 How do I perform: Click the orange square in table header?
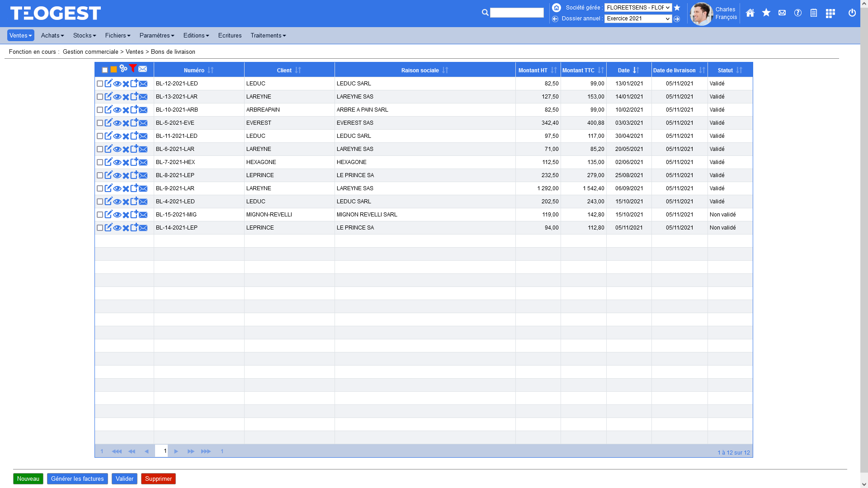[114, 70]
